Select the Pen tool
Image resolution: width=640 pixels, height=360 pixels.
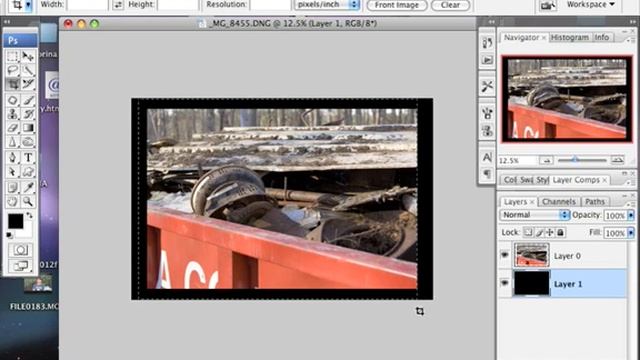(13, 158)
